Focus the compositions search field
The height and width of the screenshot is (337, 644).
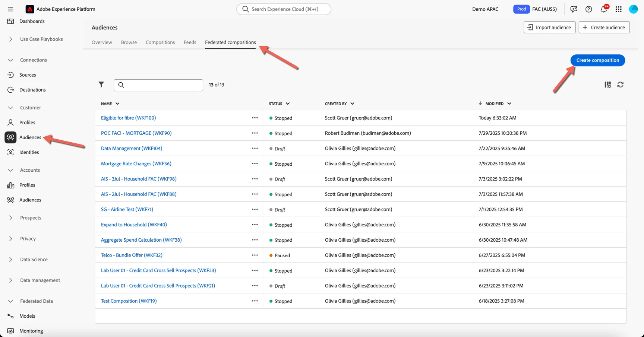coord(158,85)
